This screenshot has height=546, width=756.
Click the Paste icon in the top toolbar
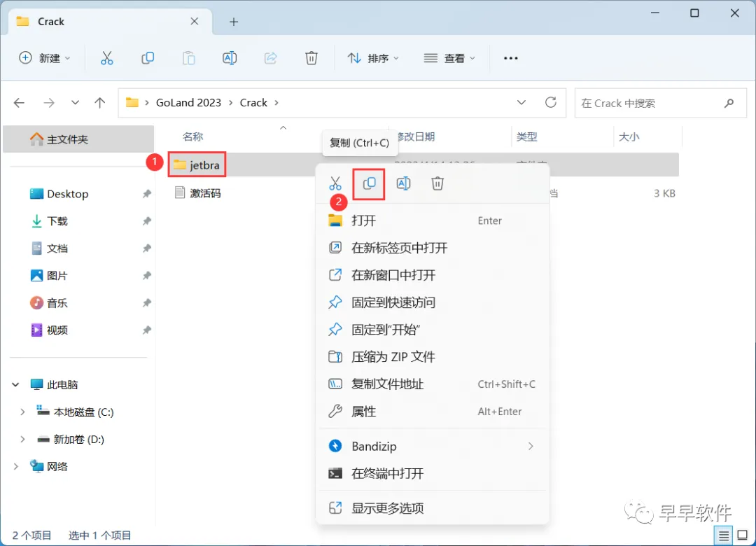[188, 58]
